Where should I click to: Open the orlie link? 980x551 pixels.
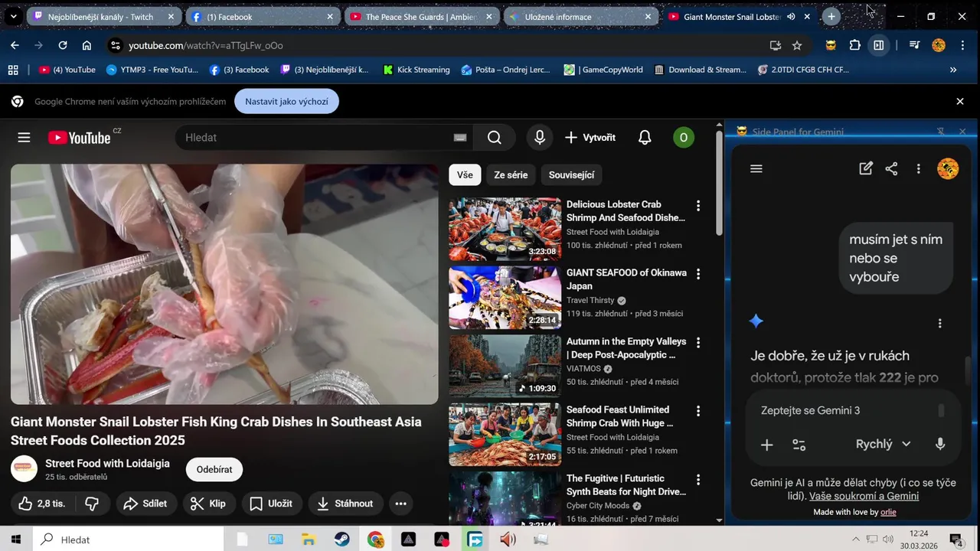(888, 512)
